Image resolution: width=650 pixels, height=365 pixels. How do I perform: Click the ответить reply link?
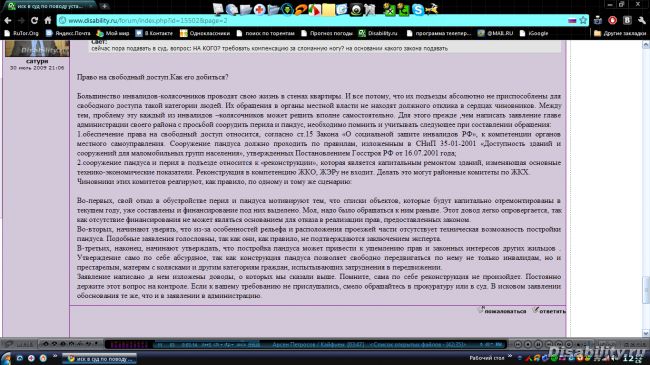pyautogui.click(x=550, y=311)
